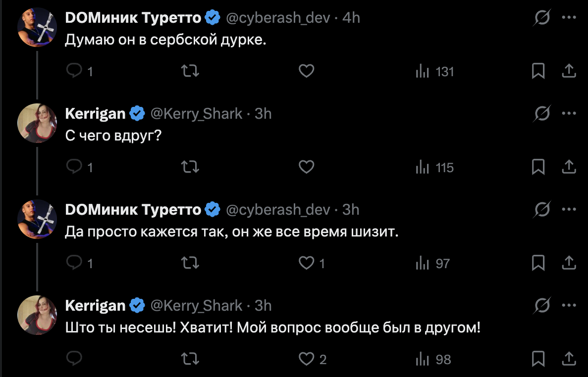This screenshot has height=377, width=588.
Task: Bookmark the 'Што ты несешь!' tweet
Action: pos(538,359)
